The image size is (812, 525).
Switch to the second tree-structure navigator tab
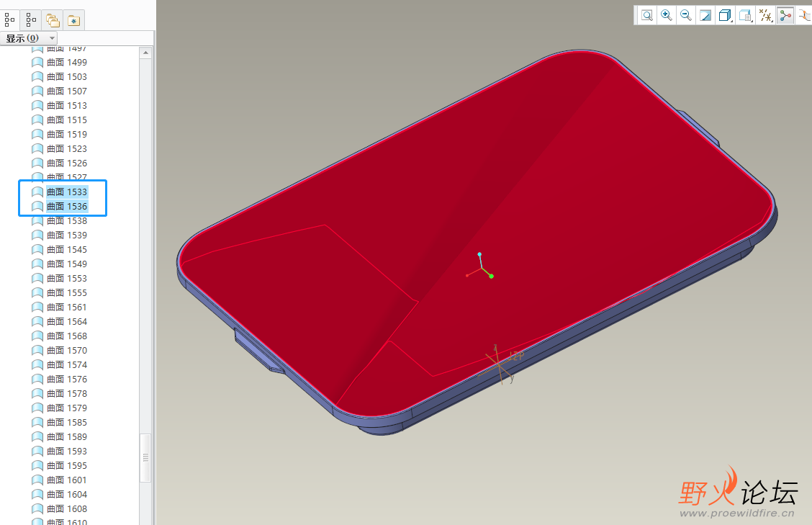31,20
